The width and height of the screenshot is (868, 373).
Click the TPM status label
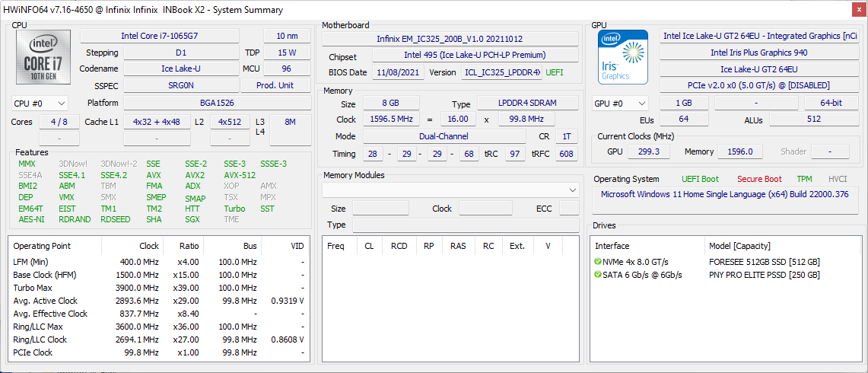tap(804, 179)
